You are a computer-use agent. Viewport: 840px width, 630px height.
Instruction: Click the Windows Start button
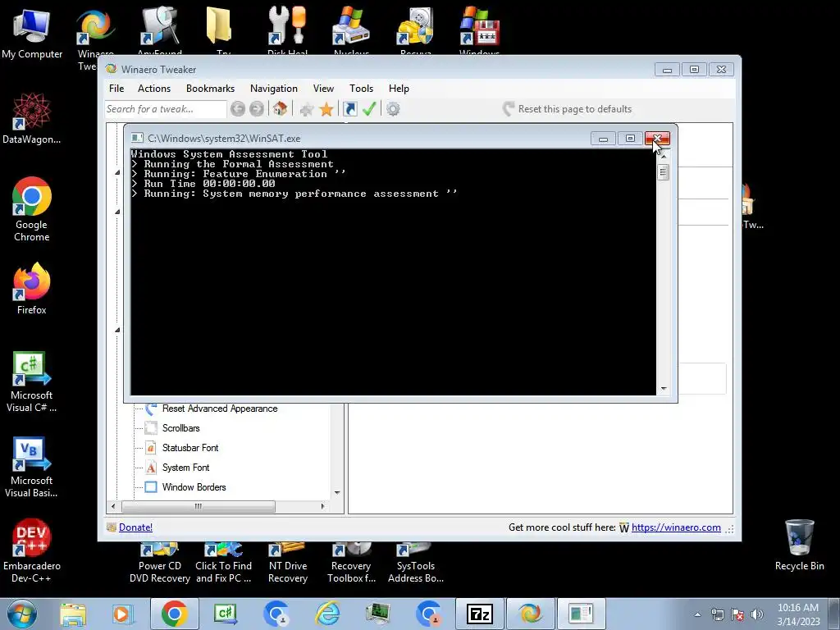21,614
